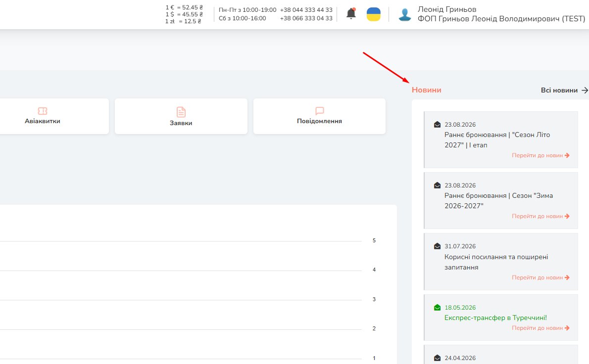Click the dollar exchange rate 45.55 ₴
This screenshot has width=589, height=364.
(x=184, y=14)
